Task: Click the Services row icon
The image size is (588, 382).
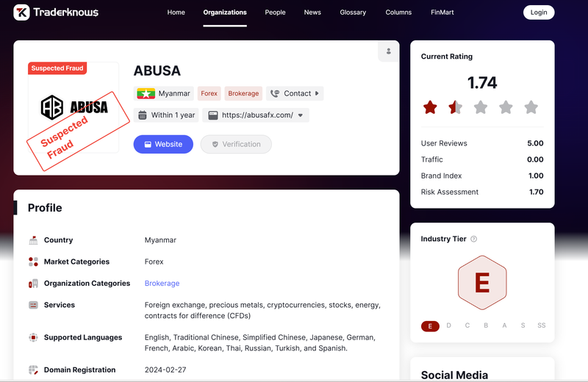Action: (x=33, y=305)
